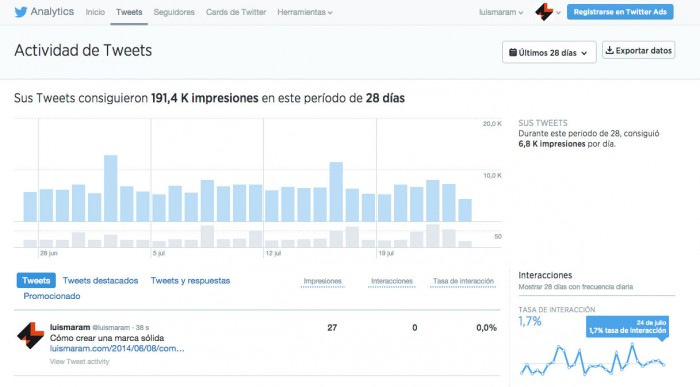Open the Últimos 28 días date selector
700x387 pixels.
[x=549, y=53]
